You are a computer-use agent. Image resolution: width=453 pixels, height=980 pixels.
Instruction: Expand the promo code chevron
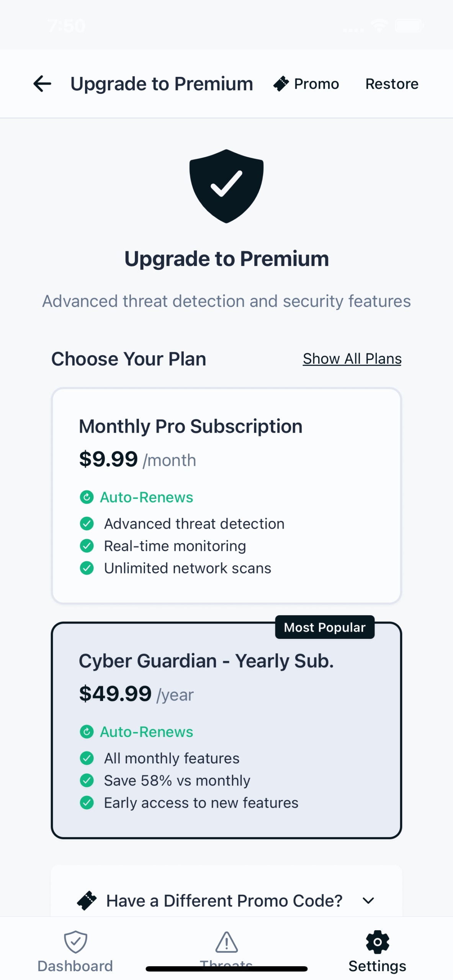click(368, 900)
